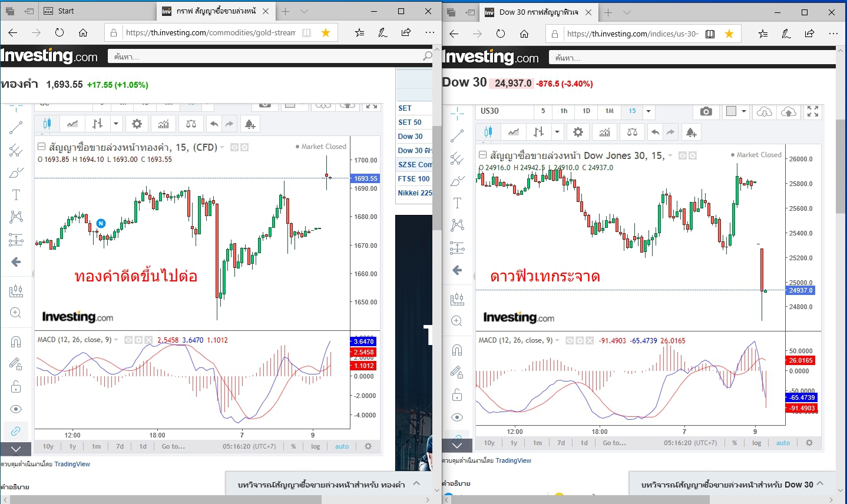Viewport: 847px width, 504px height.
Task: Open bar style dropdown in gold chart toolbar
Action: pos(116,124)
